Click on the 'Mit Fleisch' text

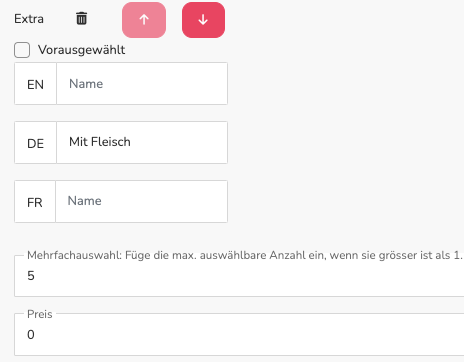100,142
